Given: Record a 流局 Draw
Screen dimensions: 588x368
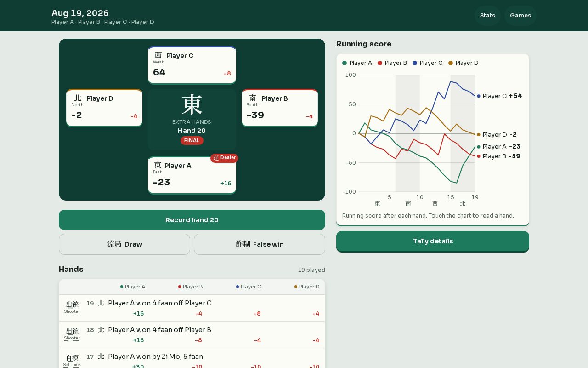Looking at the screenshot, I should click(124, 244).
